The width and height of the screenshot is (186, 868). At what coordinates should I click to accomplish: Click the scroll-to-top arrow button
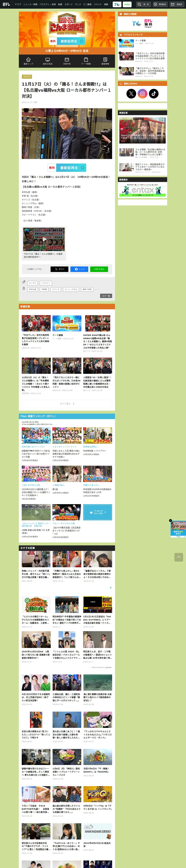179,557
